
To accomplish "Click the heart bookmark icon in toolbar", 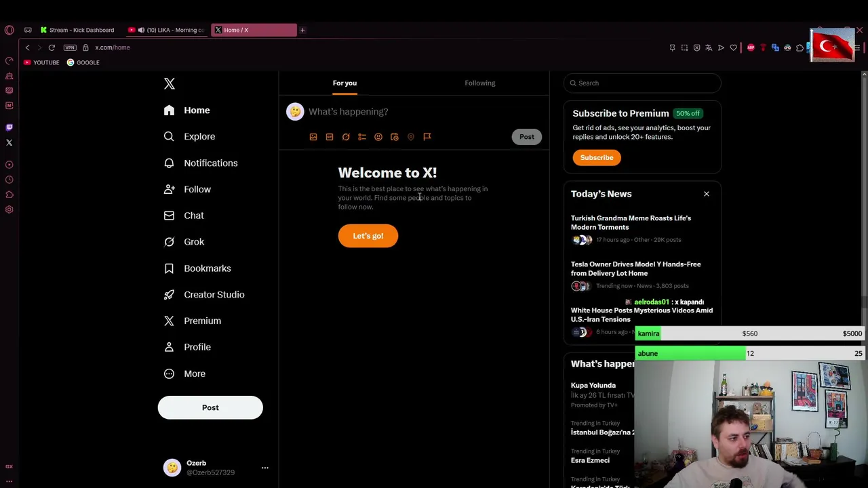I will tap(733, 47).
